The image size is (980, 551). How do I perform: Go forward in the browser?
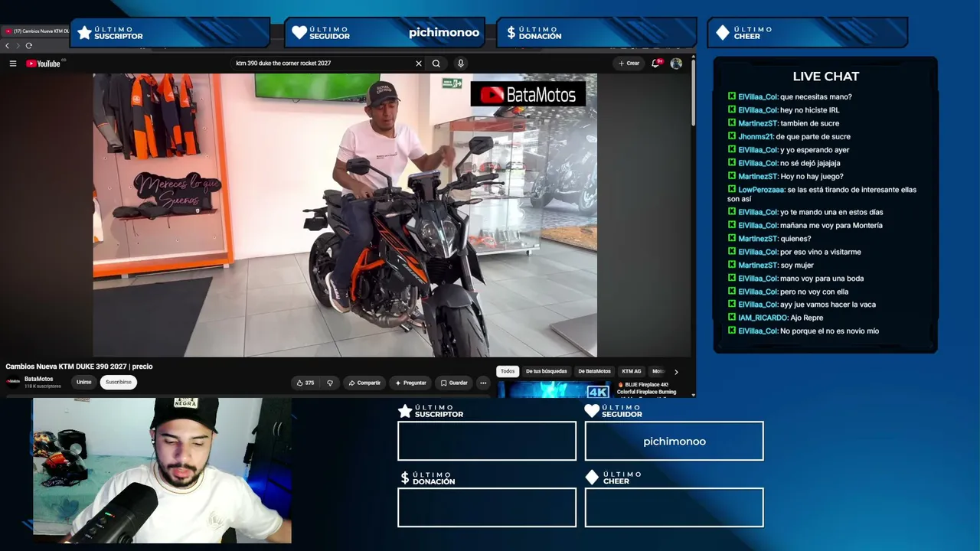[18, 46]
